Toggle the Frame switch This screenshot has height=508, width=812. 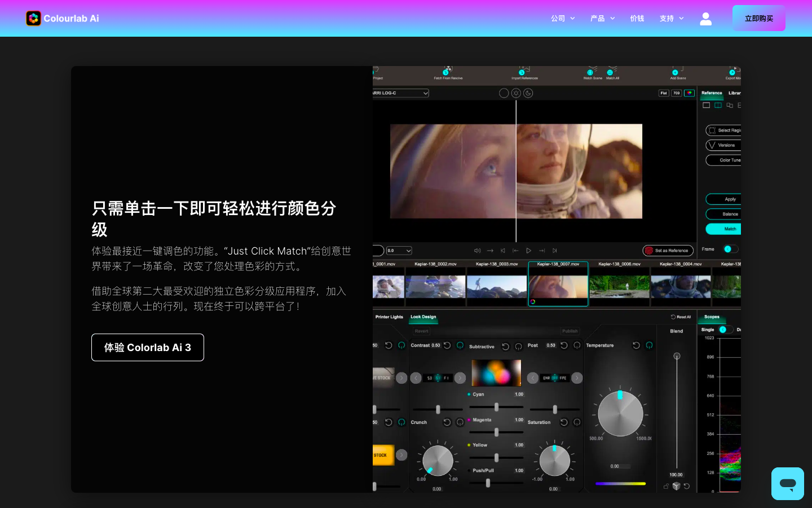(x=730, y=249)
